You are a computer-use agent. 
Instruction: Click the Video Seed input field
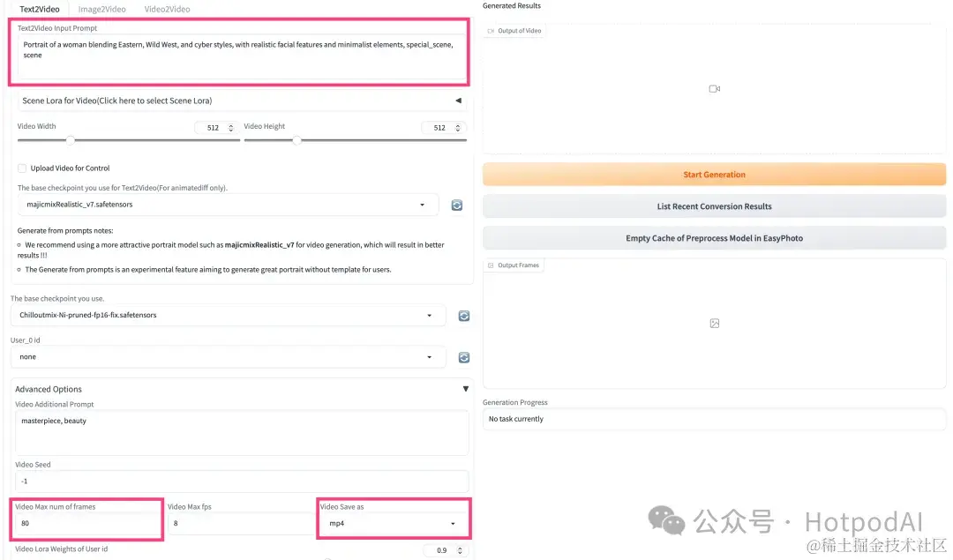[x=242, y=481]
